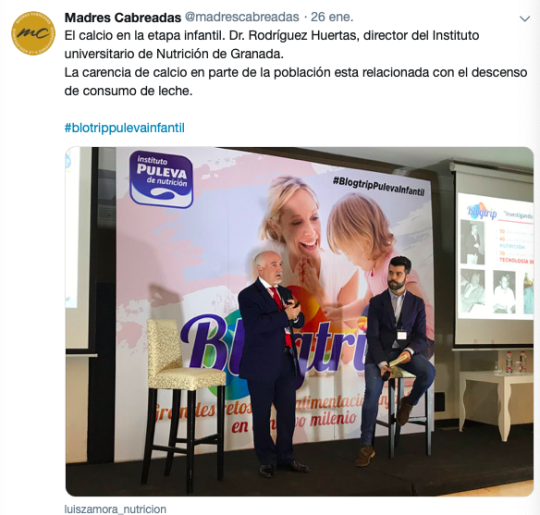
Task: Open the #blotrippulevainfantil hashtag
Action: point(124,128)
